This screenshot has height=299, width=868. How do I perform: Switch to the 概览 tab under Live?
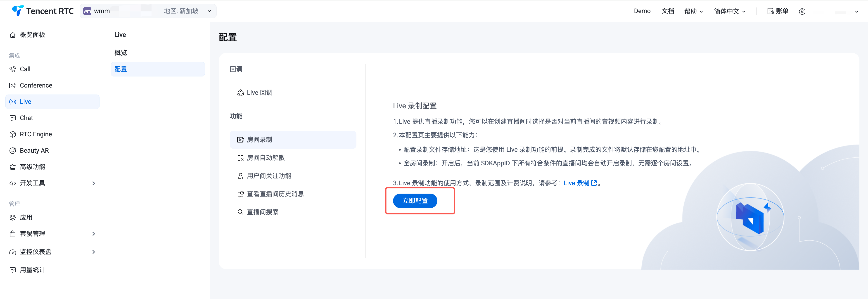[121, 53]
